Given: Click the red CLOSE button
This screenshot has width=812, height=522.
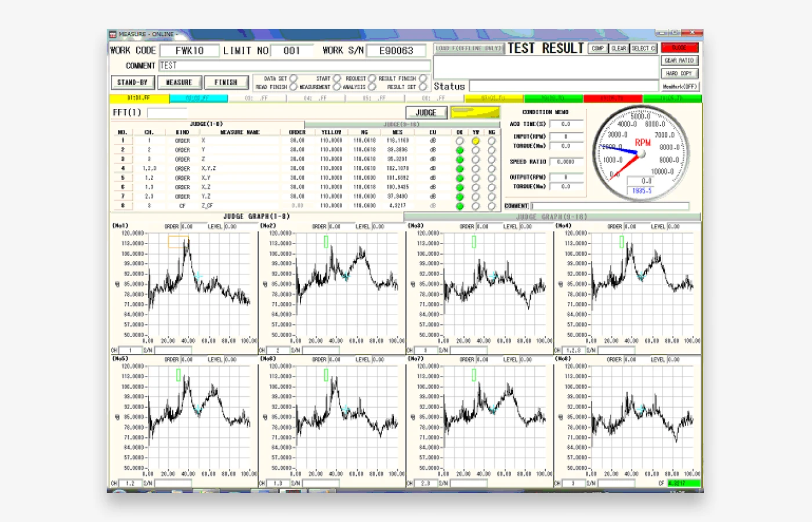Looking at the screenshot, I should (679, 48).
